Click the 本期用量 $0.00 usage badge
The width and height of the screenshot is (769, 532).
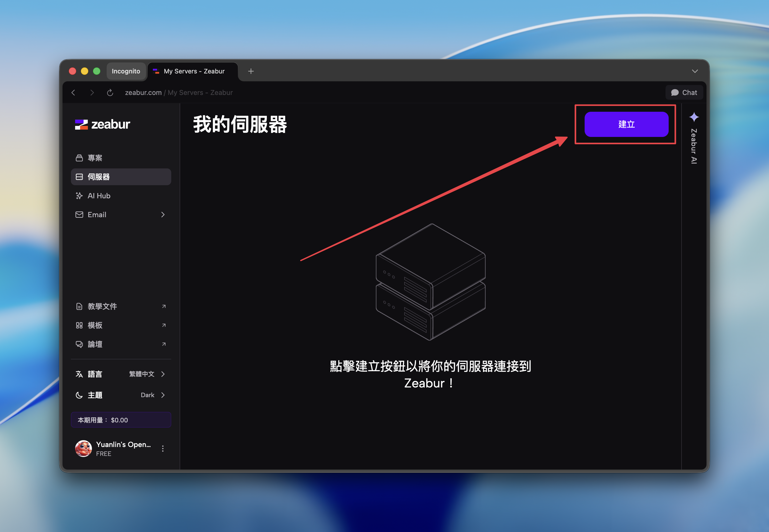click(121, 420)
